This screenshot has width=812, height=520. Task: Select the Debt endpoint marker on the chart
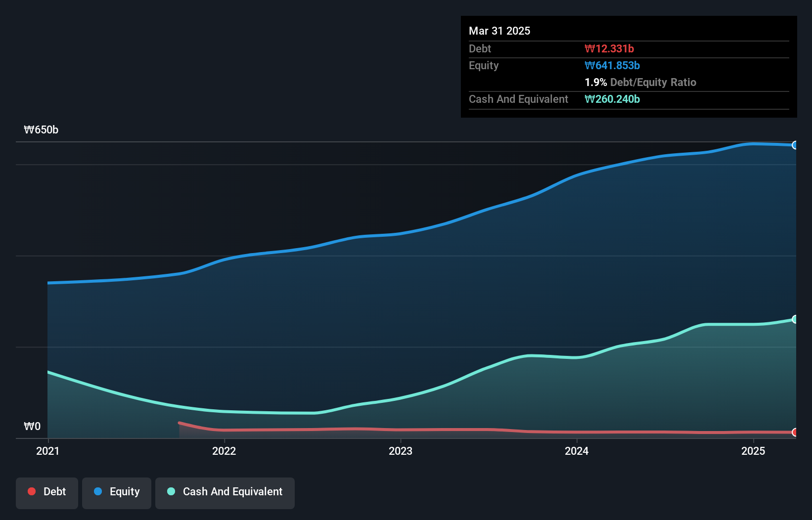[795, 433]
